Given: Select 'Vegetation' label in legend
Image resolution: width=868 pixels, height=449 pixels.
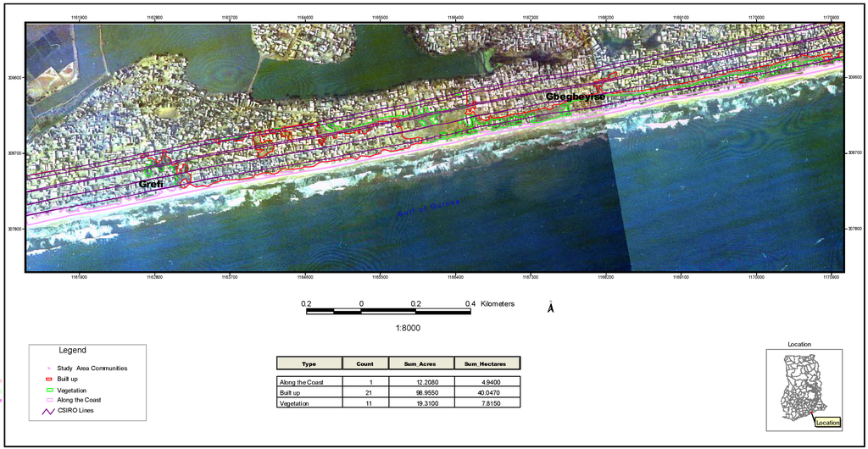Looking at the screenshot, I should (71, 390).
